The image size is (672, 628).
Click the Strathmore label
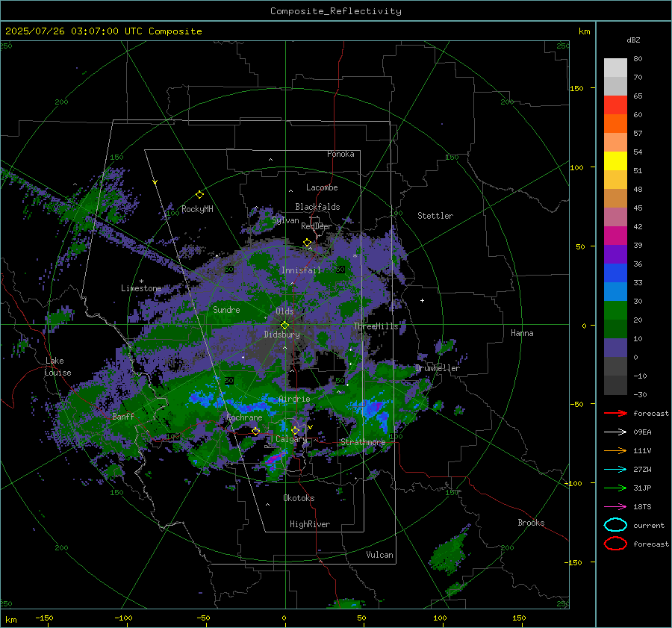(363, 442)
